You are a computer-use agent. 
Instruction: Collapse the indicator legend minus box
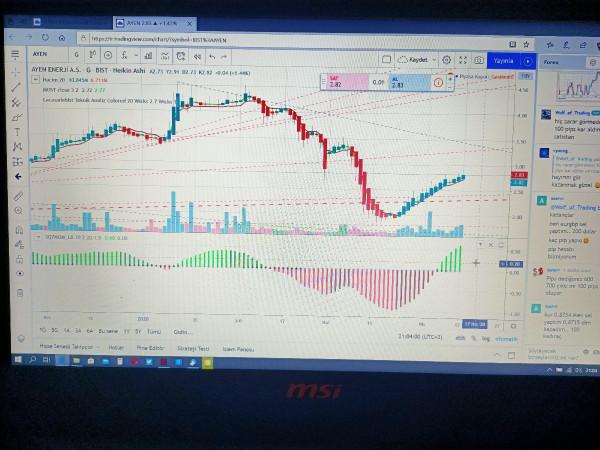tap(36, 80)
